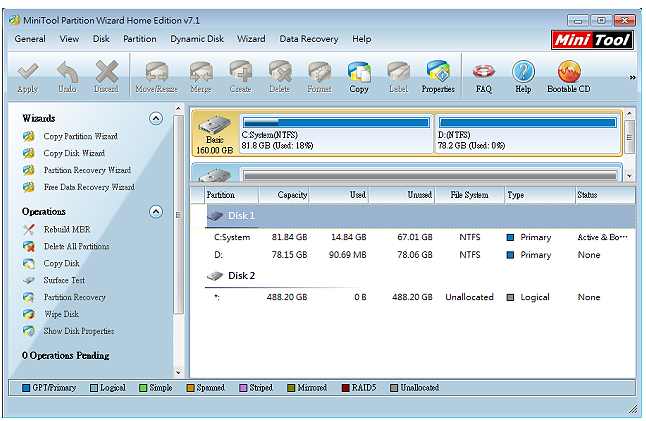Click the Simple green legend swatch
The height and width of the screenshot is (421, 646).
[x=143, y=388]
